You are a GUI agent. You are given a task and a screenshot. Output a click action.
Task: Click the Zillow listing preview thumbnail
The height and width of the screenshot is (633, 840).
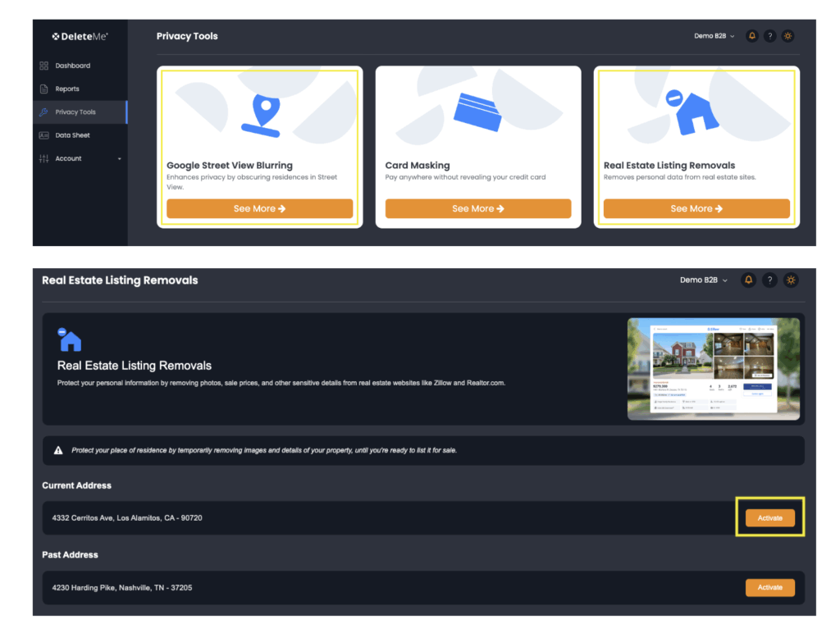[x=713, y=369]
